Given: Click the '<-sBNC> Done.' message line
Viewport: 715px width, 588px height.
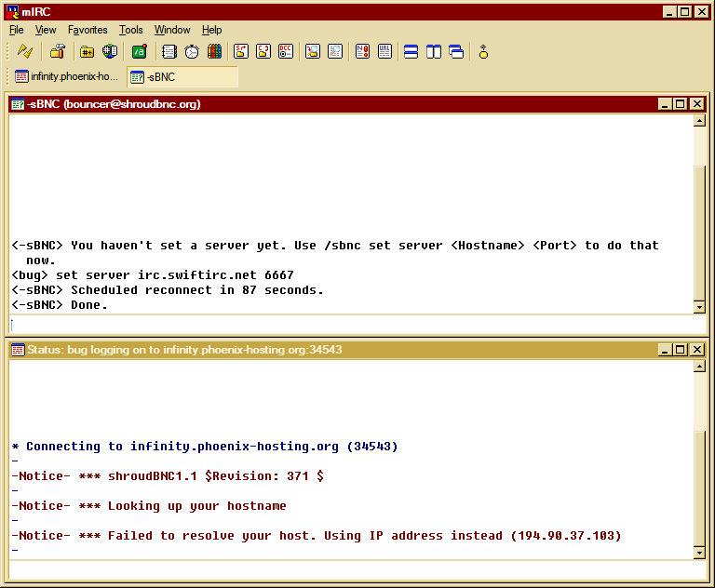Looking at the screenshot, I should point(60,305).
